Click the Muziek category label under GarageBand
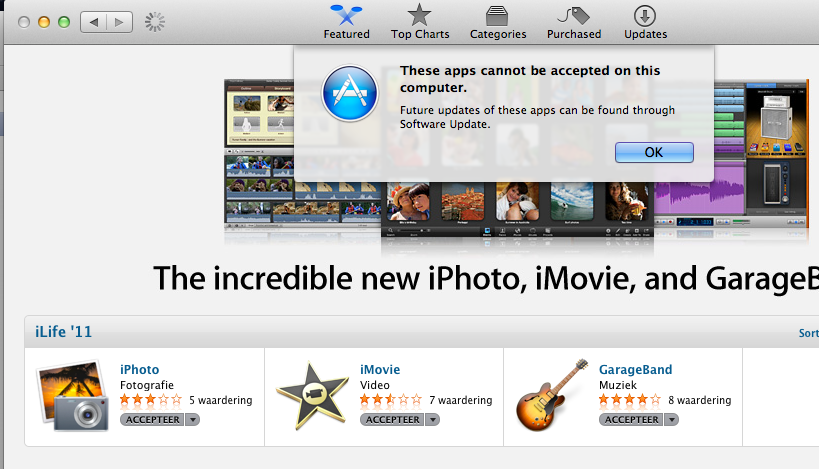Viewport: 819px width, 469px height. [x=618, y=385]
